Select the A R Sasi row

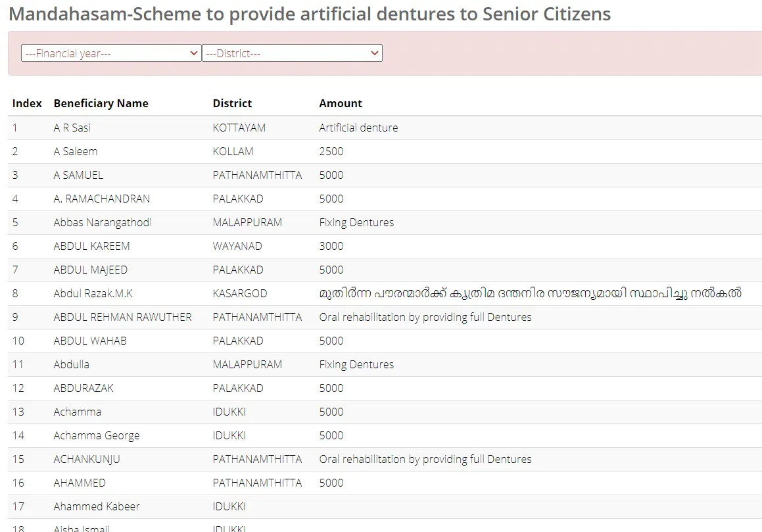(x=72, y=128)
